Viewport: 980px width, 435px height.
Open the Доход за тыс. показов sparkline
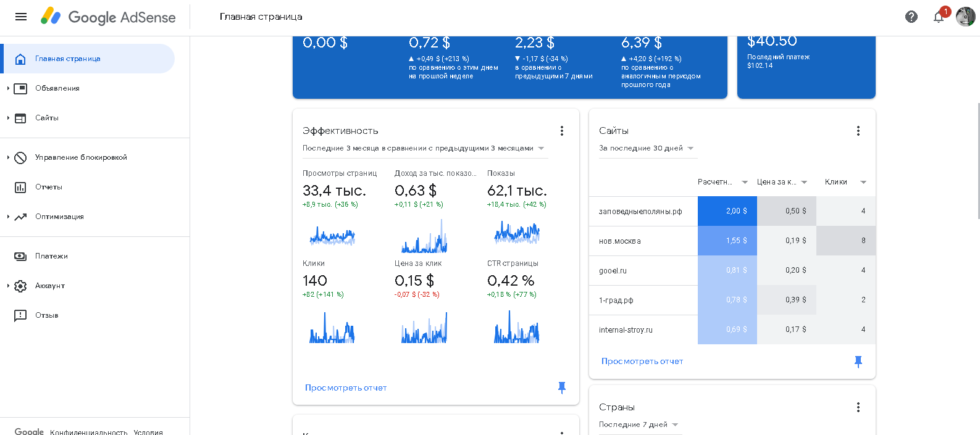click(x=424, y=236)
